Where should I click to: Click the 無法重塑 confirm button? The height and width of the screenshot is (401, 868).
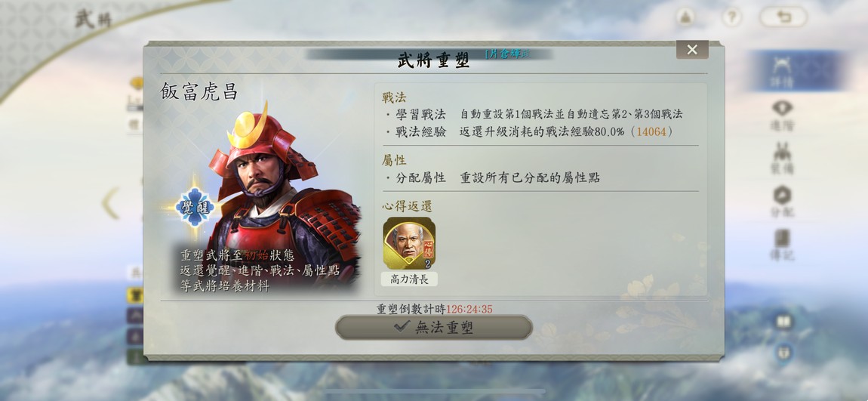coord(433,327)
